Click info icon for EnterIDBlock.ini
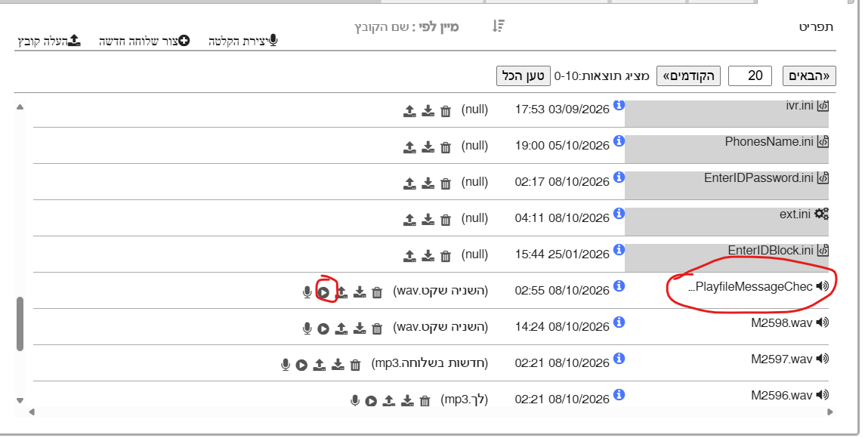The height and width of the screenshot is (438, 868). pyautogui.click(x=619, y=249)
